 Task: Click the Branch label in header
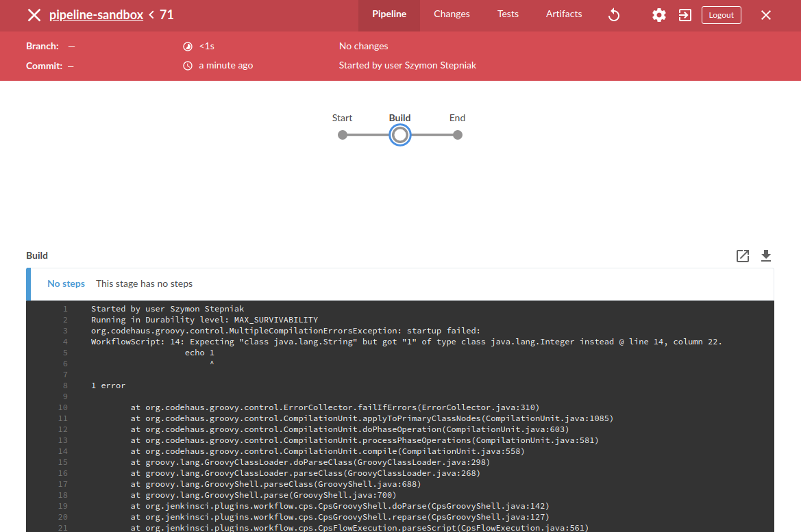(42, 46)
